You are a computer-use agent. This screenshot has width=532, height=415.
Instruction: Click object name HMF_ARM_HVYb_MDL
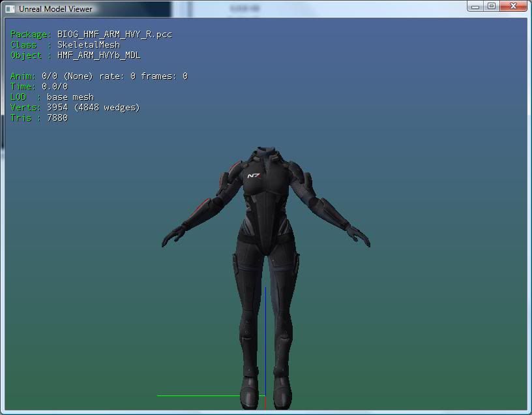[x=98, y=55]
